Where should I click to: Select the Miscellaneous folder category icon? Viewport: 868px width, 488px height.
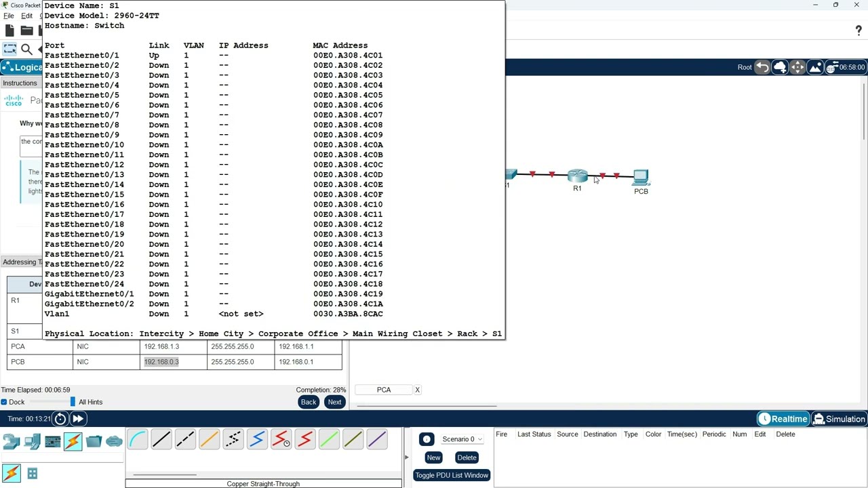pos(94,442)
